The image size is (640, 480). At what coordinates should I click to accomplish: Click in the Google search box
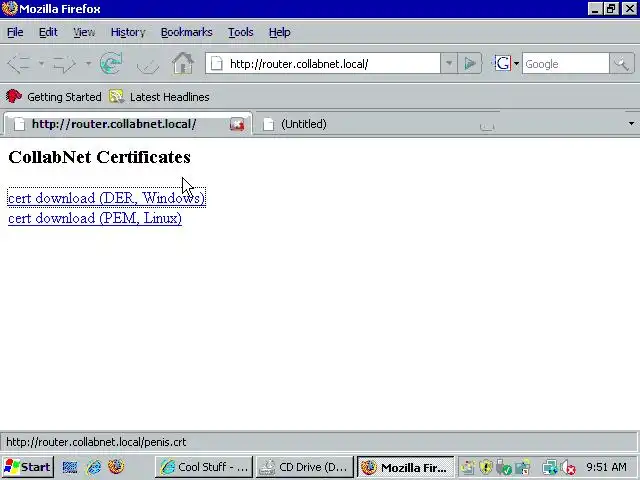pos(566,64)
